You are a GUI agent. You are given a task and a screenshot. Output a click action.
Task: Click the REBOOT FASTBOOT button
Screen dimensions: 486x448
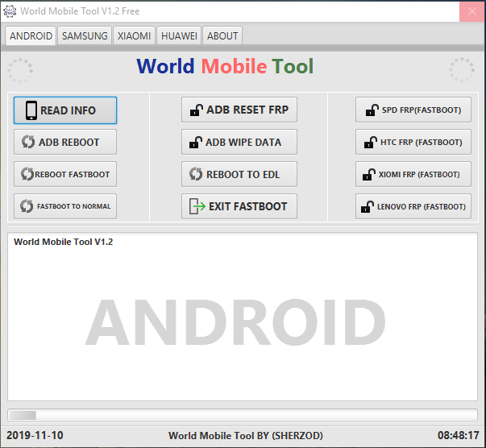pyautogui.click(x=65, y=174)
